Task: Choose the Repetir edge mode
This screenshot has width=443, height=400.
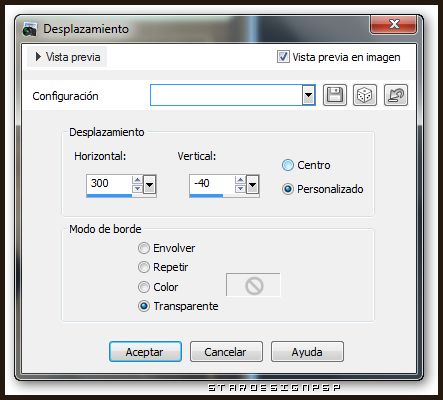Action: [144, 267]
